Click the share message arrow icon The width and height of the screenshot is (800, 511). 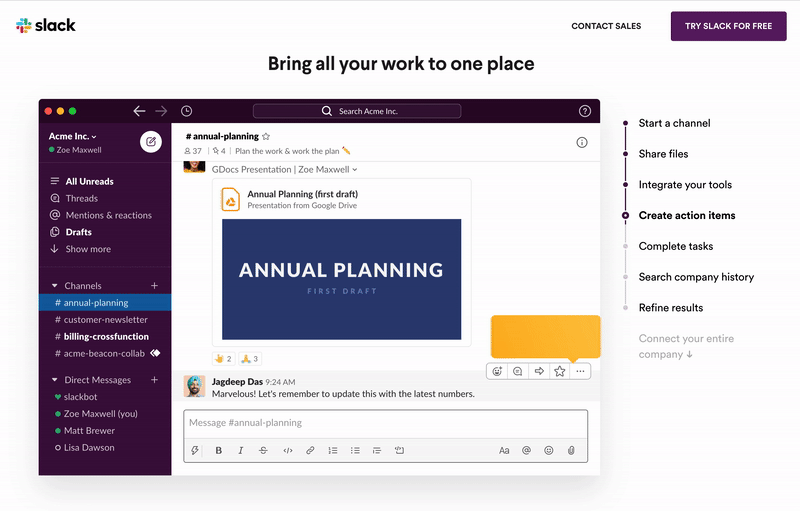pos(539,371)
